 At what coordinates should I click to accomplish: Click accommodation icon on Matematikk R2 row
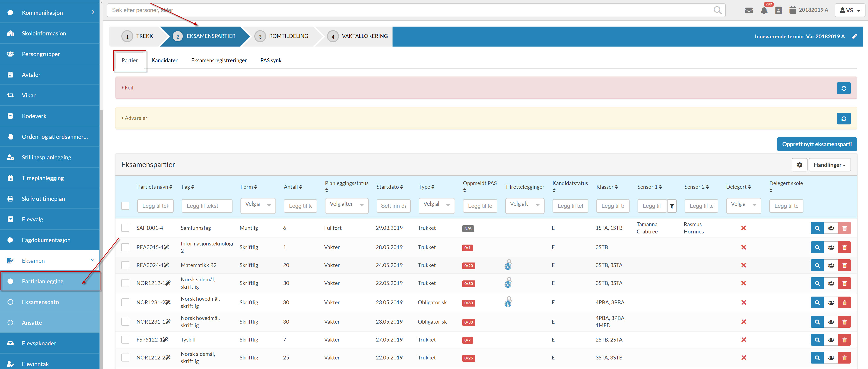[x=508, y=265]
